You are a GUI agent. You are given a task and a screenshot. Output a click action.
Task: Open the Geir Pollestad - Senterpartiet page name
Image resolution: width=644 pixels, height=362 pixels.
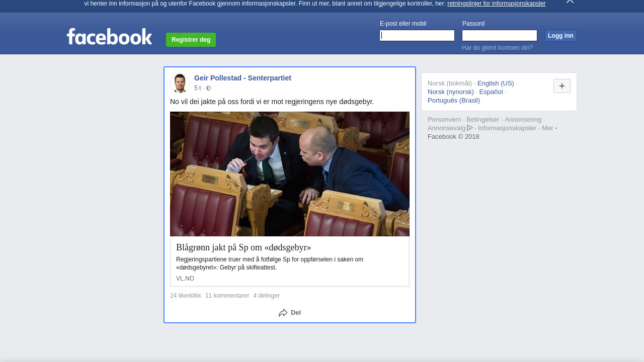click(x=243, y=78)
